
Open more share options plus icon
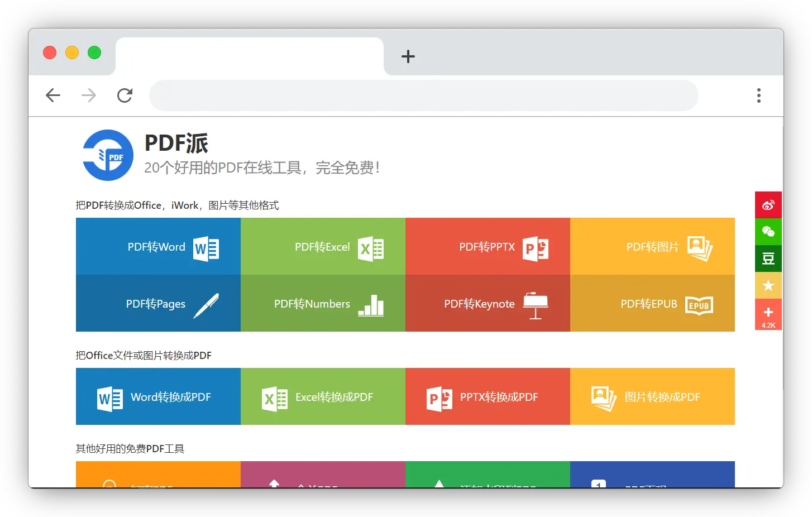[x=768, y=314]
